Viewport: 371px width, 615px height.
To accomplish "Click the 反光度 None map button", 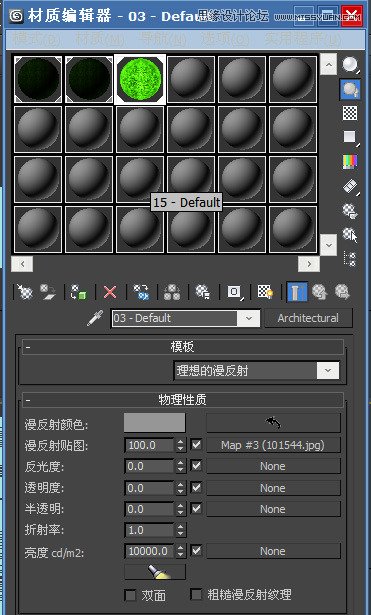I will click(x=273, y=466).
